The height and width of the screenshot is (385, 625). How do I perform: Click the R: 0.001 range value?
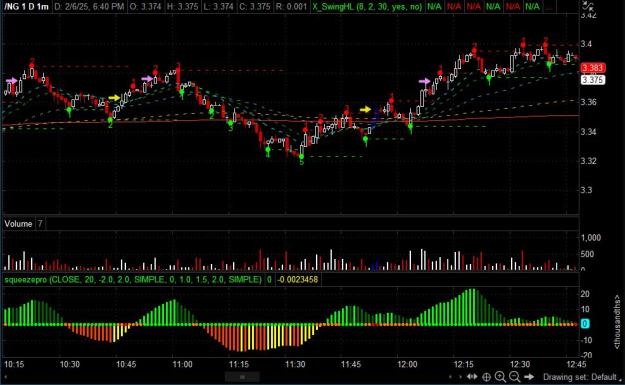click(x=292, y=7)
